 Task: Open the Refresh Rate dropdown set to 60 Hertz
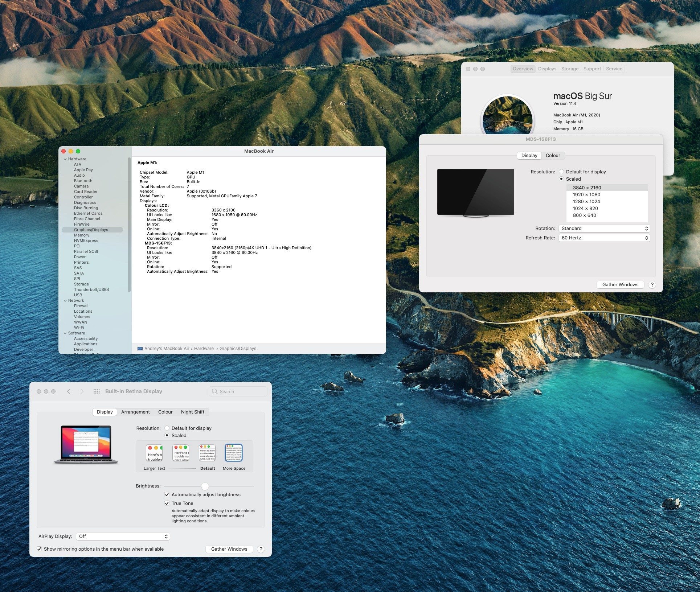pyautogui.click(x=604, y=238)
